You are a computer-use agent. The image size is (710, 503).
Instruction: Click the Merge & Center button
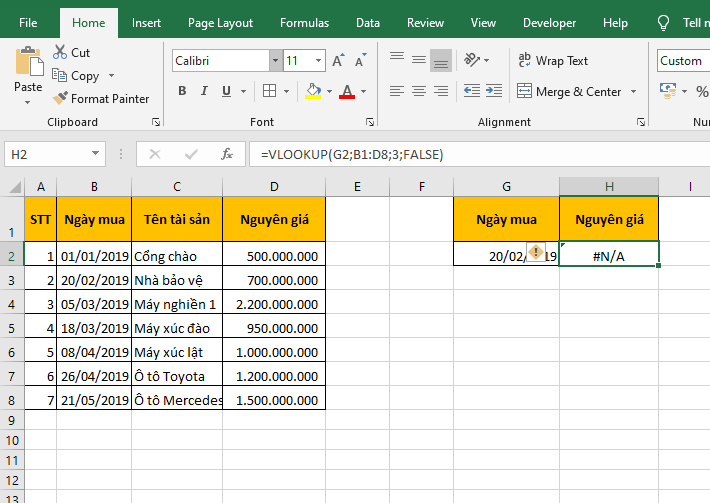coord(568,92)
